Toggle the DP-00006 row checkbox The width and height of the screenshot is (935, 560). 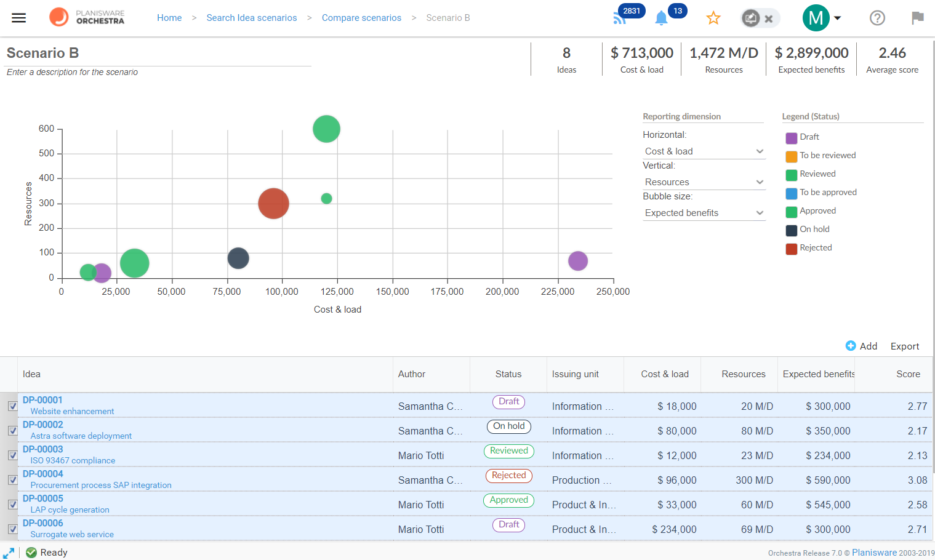[x=12, y=529]
